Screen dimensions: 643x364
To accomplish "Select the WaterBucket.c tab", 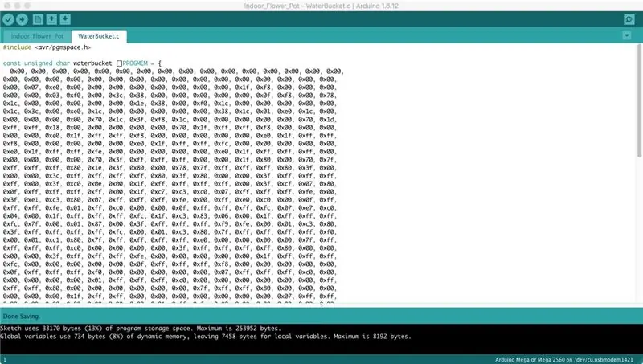I will pyautogui.click(x=99, y=36).
